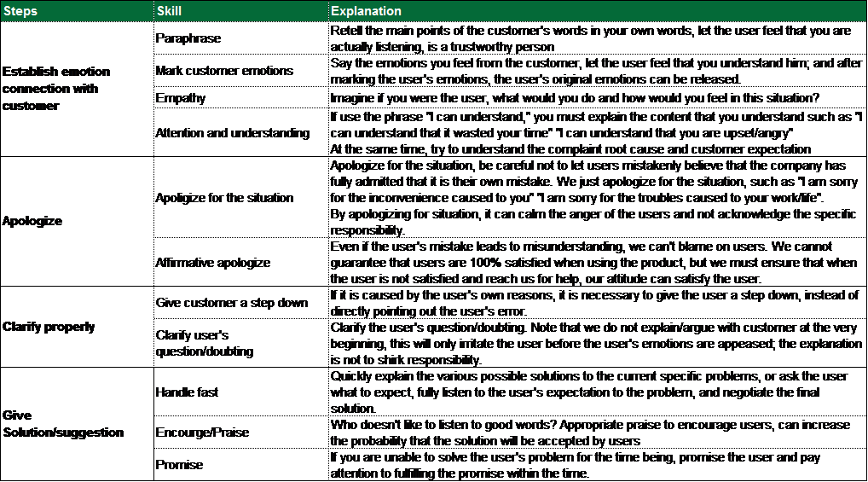Screen dimensions: 868x482
Task: Click the Encourage/Praise skill cell
Action: [201, 433]
